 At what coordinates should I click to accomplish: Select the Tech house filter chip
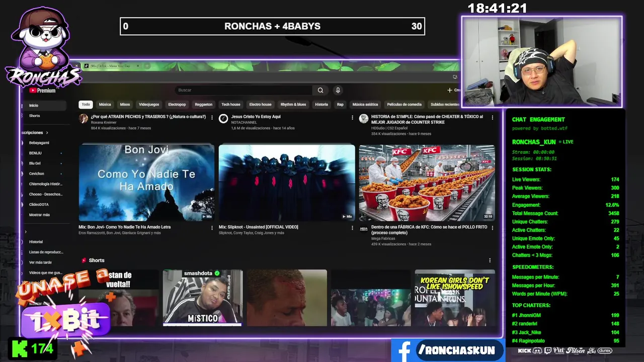231,105
